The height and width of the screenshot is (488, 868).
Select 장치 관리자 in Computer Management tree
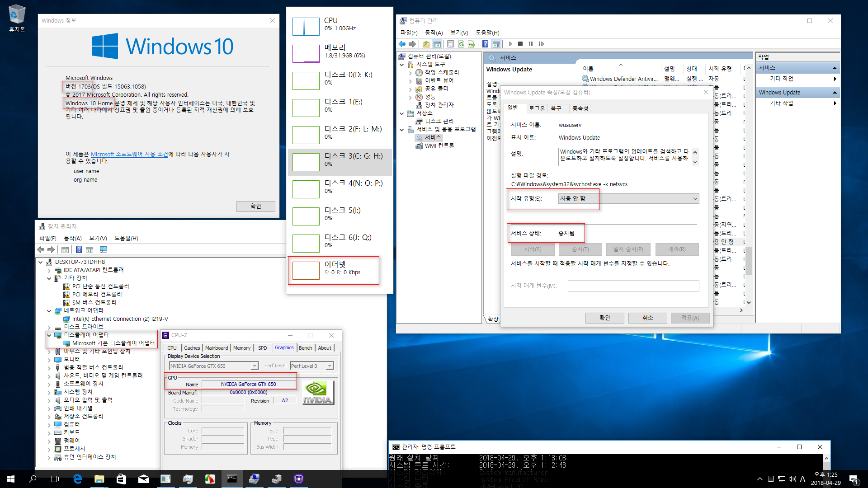pyautogui.click(x=439, y=105)
